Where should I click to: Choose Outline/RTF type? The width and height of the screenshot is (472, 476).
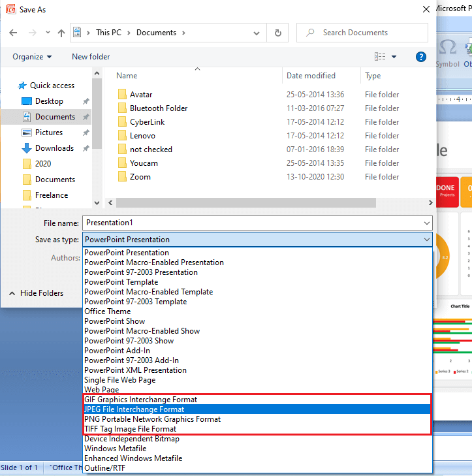(x=257, y=468)
